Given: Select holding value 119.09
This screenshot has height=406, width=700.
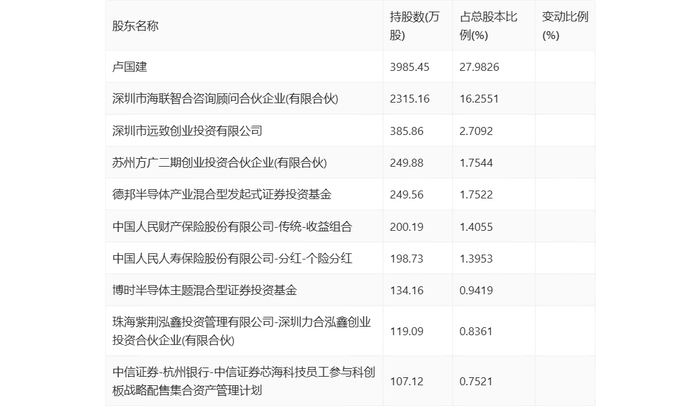Looking at the screenshot, I should [x=406, y=331].
